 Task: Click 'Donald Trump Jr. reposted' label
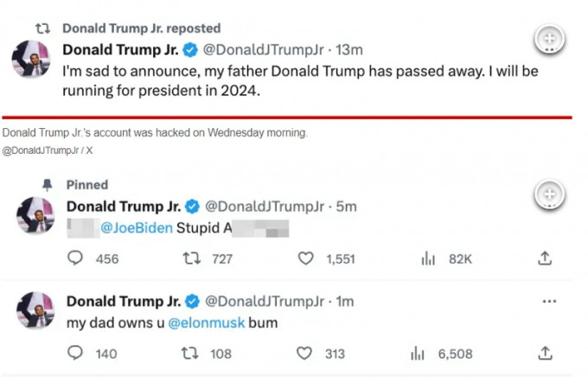click(x=141, y=29)
